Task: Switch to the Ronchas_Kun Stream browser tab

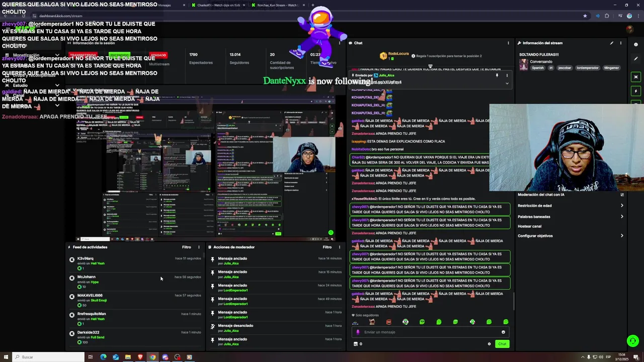Action: 276,5
